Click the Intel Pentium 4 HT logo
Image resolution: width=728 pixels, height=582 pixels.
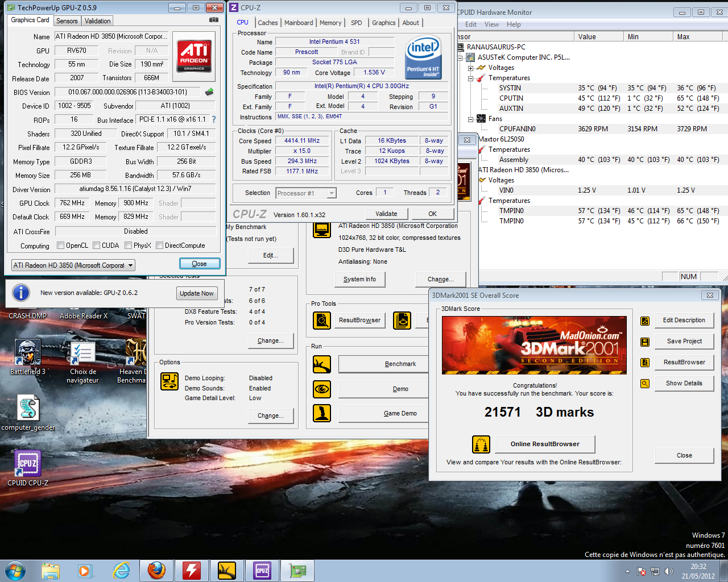coord(423,58)
